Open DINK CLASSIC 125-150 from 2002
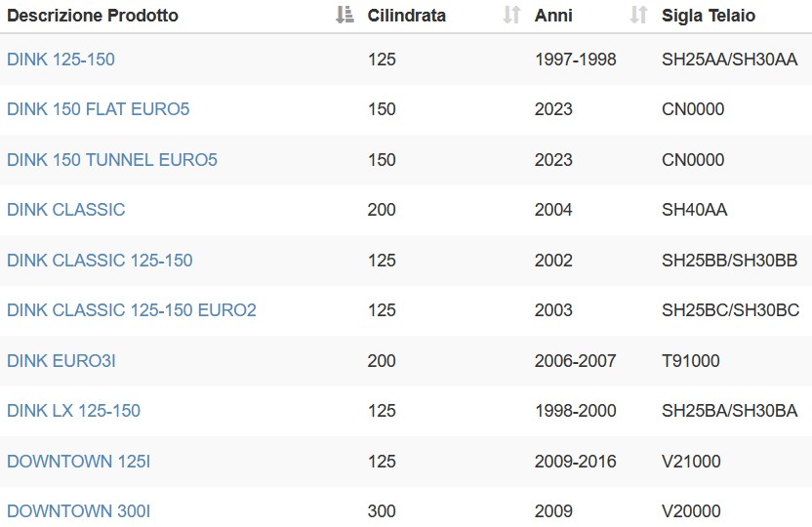 coord(100,261)
